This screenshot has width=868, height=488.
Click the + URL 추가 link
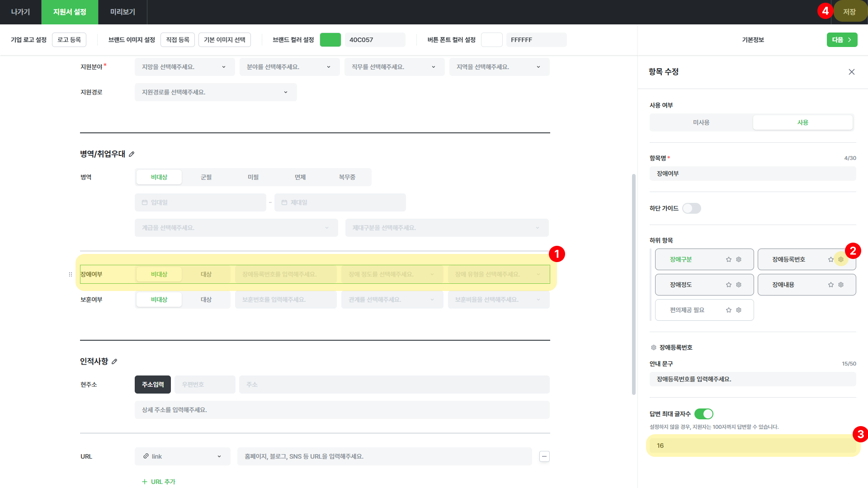point(159,482)
